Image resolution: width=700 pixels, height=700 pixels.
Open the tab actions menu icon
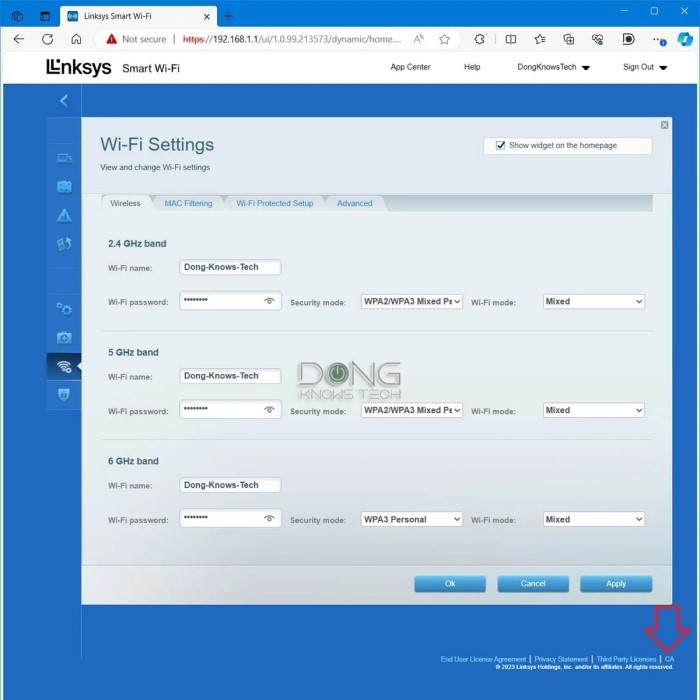click(45, 17)
